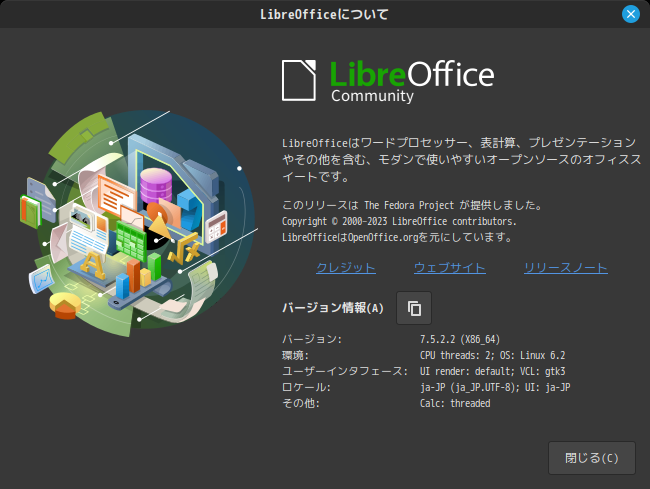This screenshot has height=489, width=650.
Task: Select the version text 7.5.2.2 (X86_64)
Action: (x=460, y=339)
